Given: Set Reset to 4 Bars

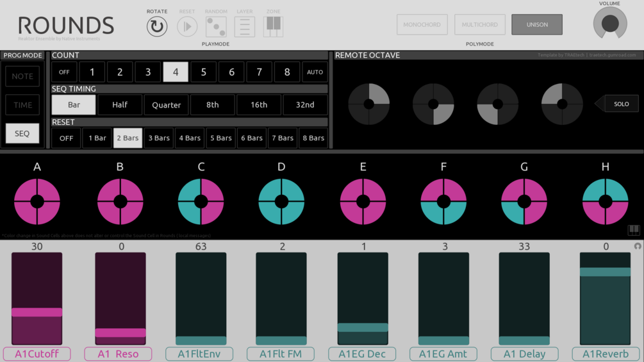Looking at the screenshot, I should coord(190,138).
